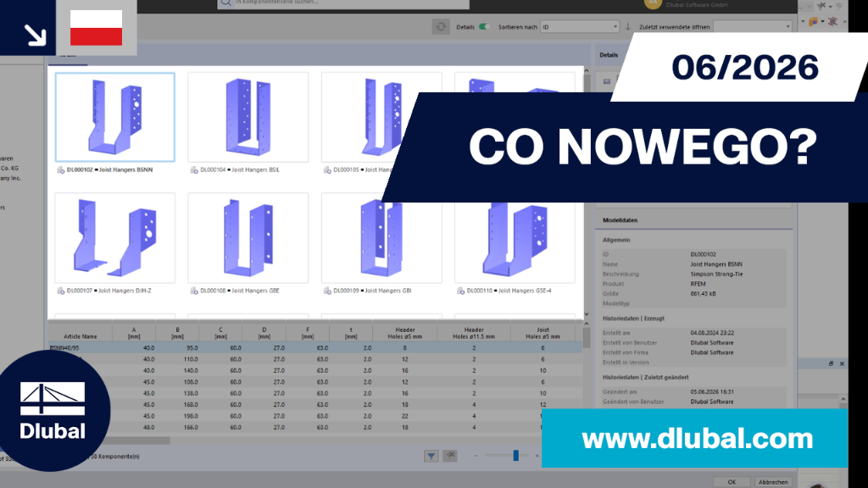Click the Abbrechen button
The image size is (868, 488).
click(x=773, y=482)
